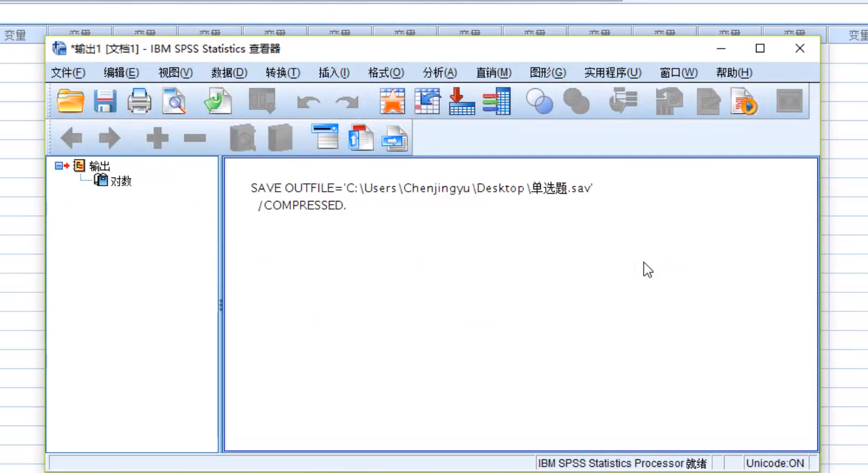Click the Associate AutoScript icon
This screenshot has width=868, height=473.
pos(670,101)
